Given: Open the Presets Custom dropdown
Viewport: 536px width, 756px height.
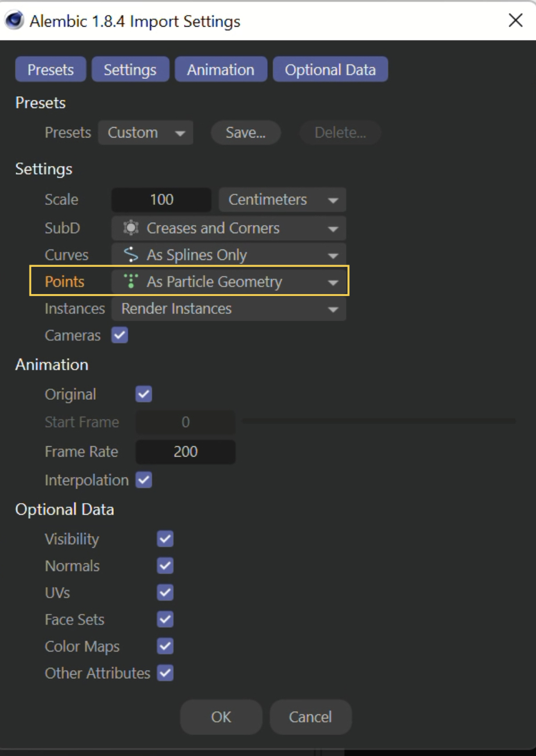Looking at the screenshot, I should [145, 133].
